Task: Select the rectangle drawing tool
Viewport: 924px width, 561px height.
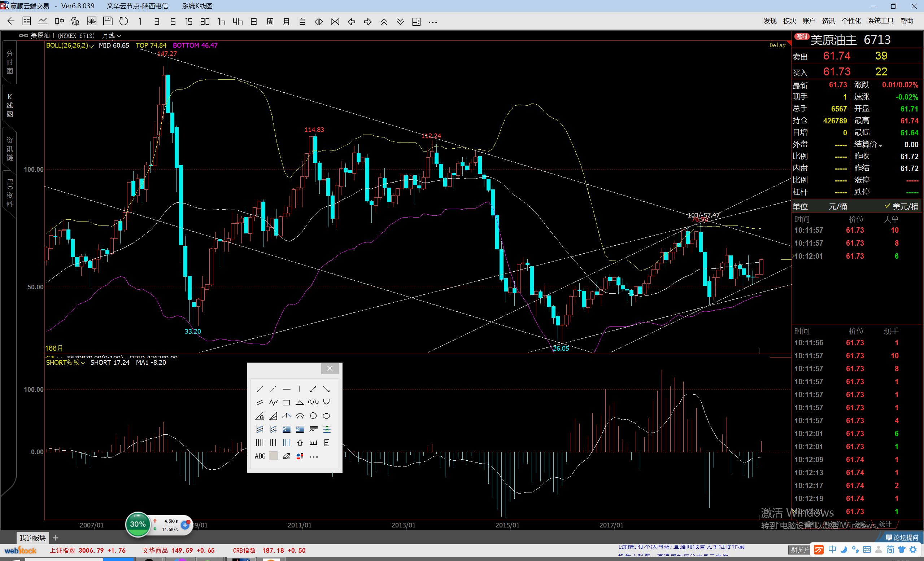Action: [x=286, y=403]
